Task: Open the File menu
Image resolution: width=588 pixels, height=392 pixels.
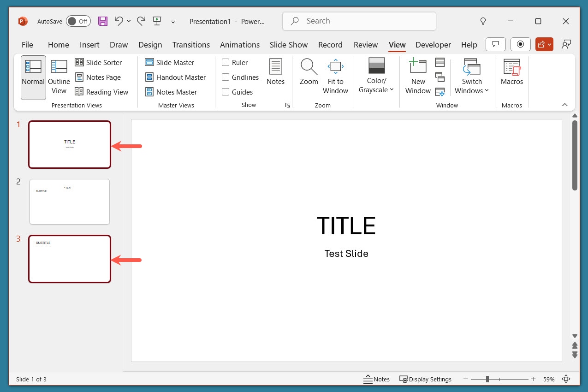Action: tap(27, 45)
